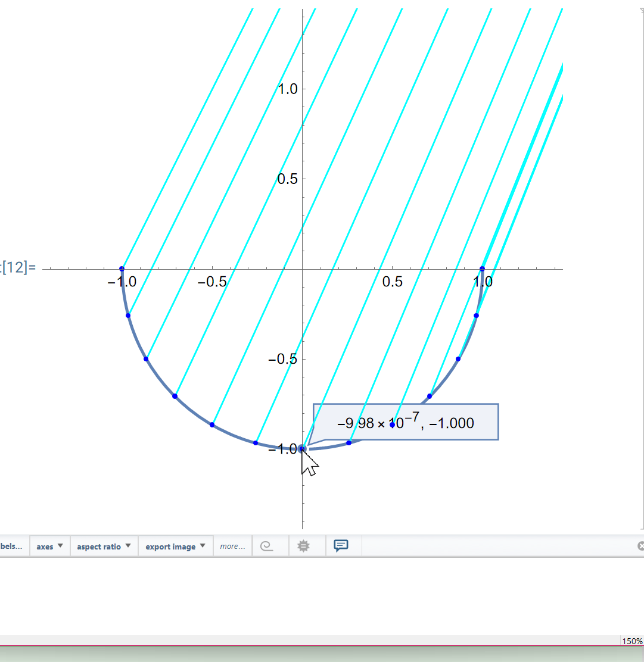644x662 pixels.
Task: Click the coordinate tooltip showing -1.000
Action: pyautogui.click(x=406, y=422)
